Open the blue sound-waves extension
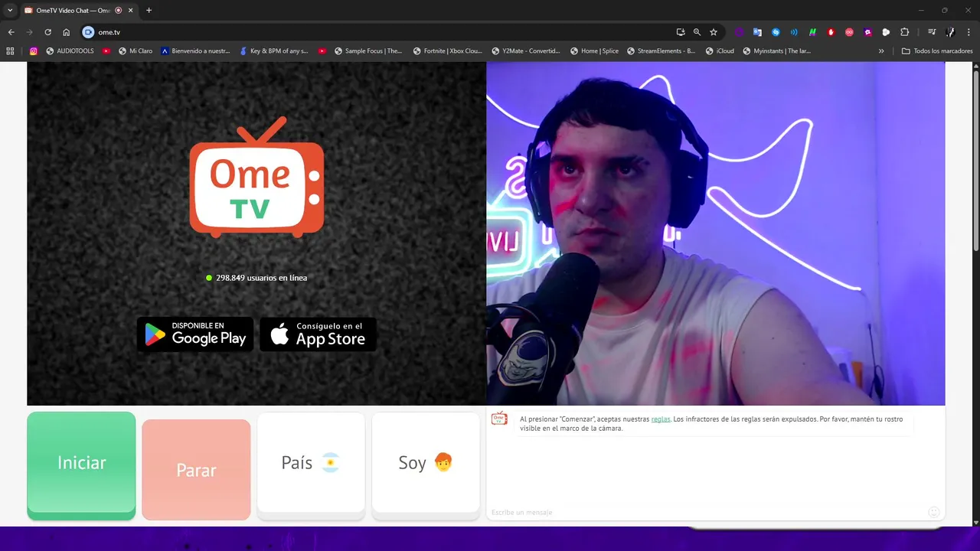 click(794, 32)
